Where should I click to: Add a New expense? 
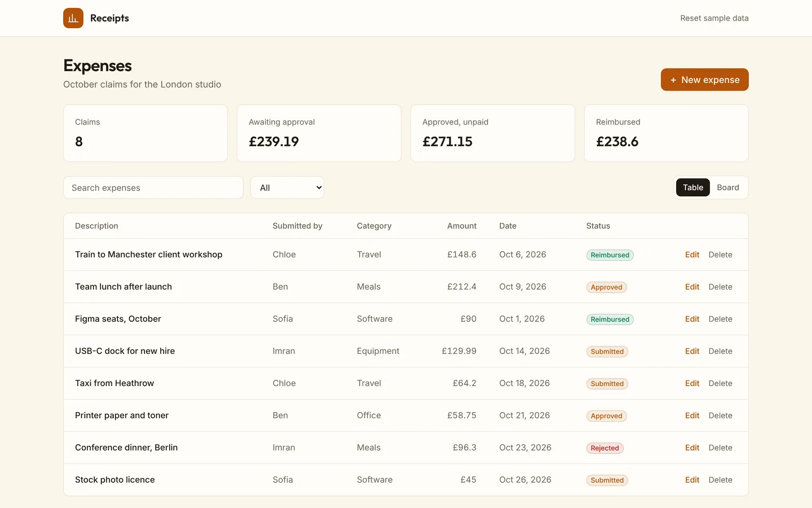tap(705, 80)
